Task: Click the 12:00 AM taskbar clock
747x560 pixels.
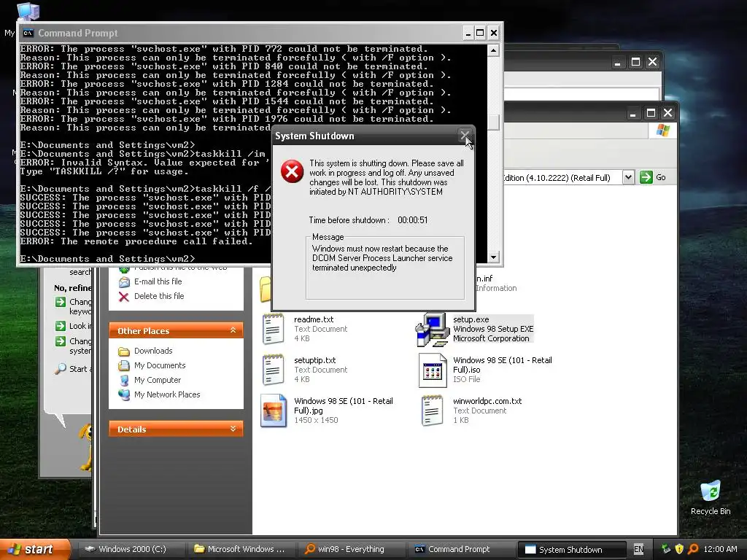Action: pyautogui.click(x=720, y=549)
